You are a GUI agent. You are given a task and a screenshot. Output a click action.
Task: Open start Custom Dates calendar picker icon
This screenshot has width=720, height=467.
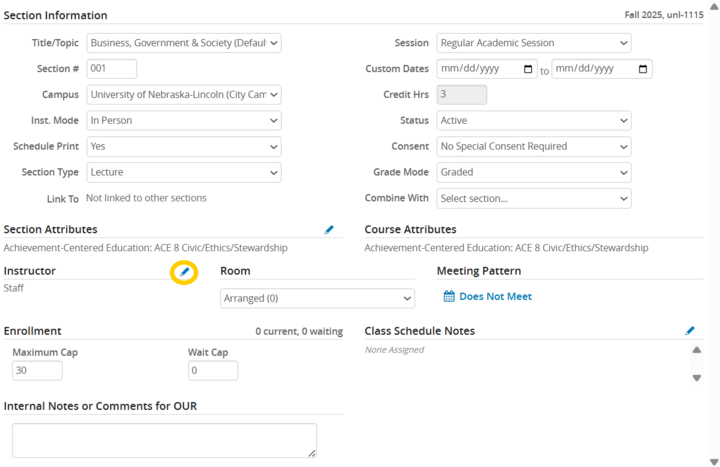click(x=528, y=69)
